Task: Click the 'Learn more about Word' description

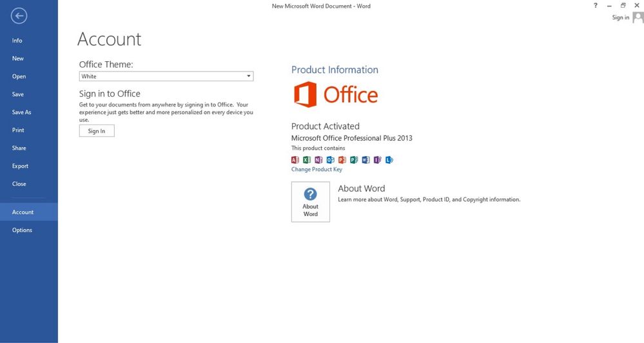Action: 429,199
